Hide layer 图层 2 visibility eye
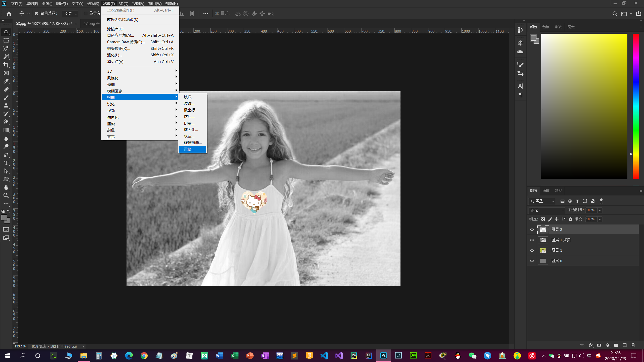644x362 pixels. pyautogui.click(x=532, y=230)
